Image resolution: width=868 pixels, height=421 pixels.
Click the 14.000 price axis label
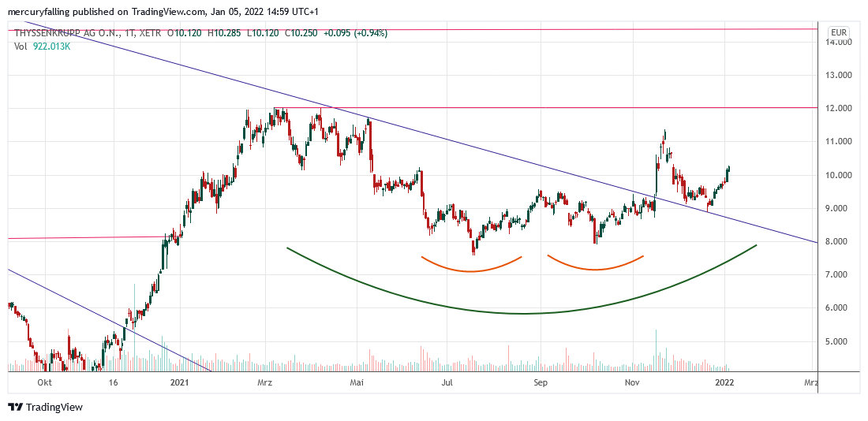pos(838,42)
